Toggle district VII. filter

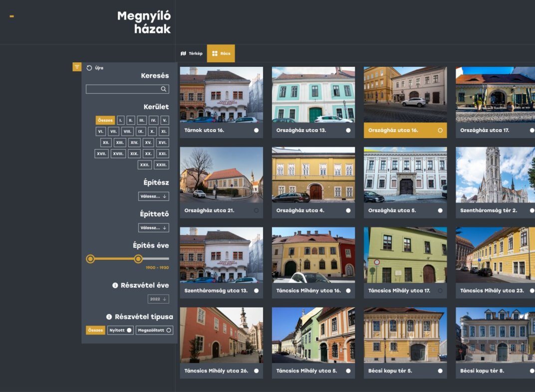click(x=113, y=132)
